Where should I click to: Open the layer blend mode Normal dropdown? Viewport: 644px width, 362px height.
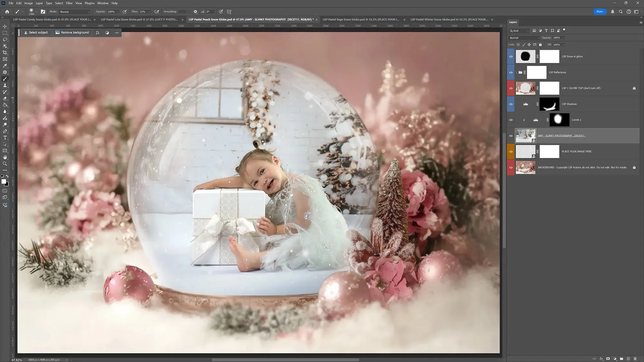pyautogui.click(x=524, y=38)
